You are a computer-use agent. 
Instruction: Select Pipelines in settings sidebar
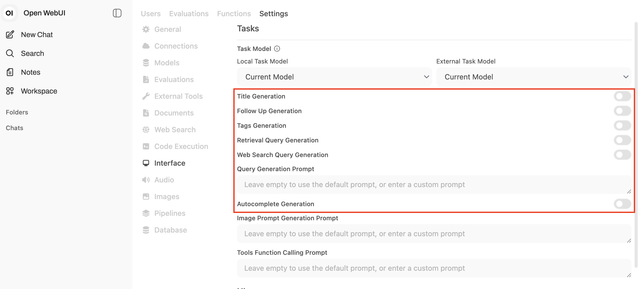pos(170,213)
